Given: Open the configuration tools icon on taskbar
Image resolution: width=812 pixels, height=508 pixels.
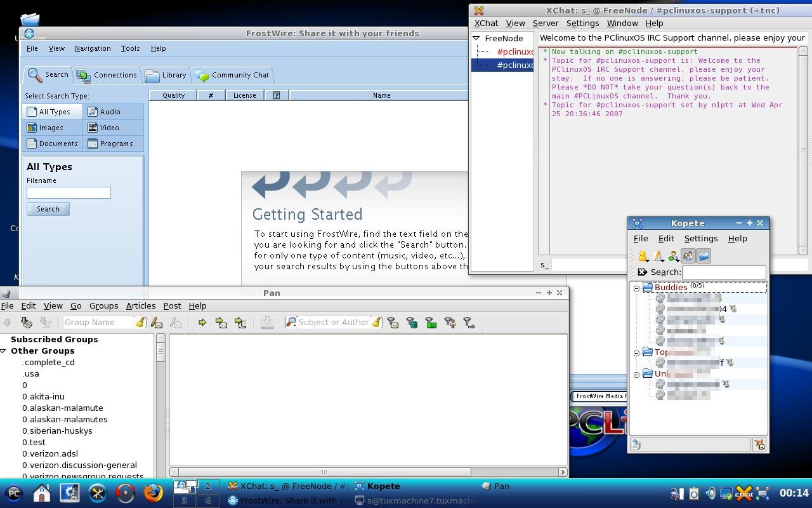Looking at the screenshot, I should [98, 493].
